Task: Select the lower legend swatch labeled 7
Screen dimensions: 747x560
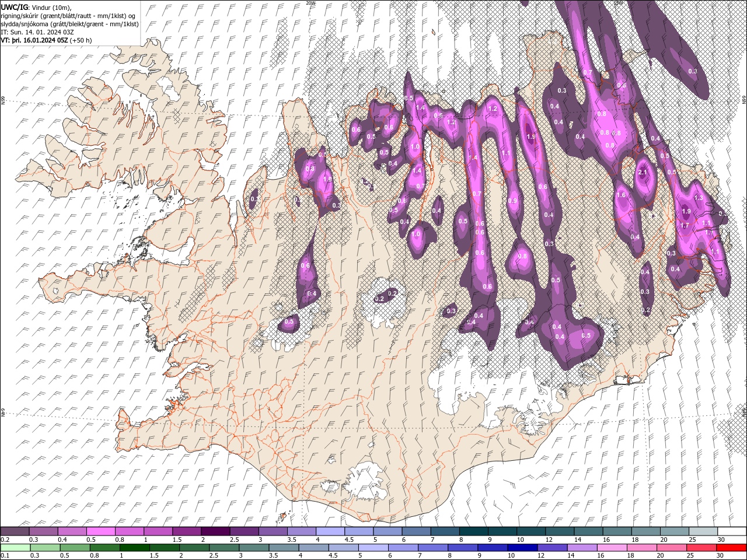Action: point(433,548)
